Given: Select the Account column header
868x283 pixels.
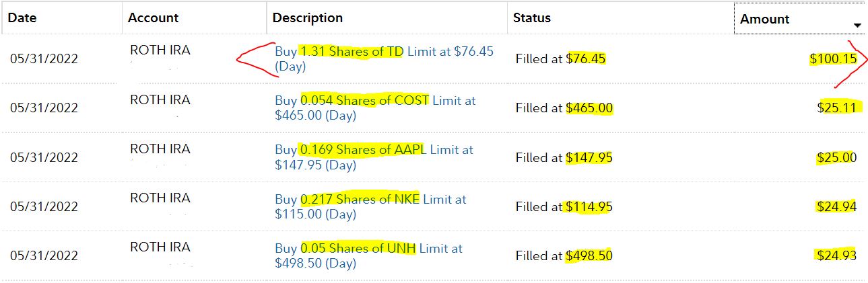Looking at the screenshot, I should tap(154, 18).
